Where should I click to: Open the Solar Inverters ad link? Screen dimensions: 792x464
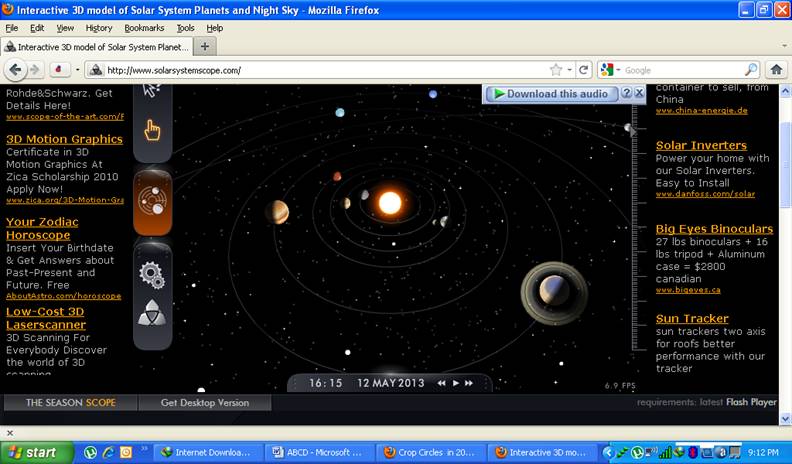(701, 145)
